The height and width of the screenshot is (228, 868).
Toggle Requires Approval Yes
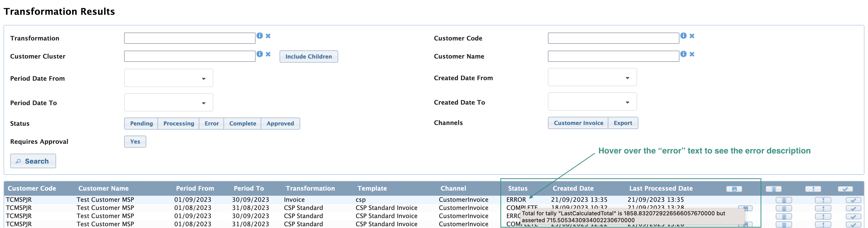[135, 141]
